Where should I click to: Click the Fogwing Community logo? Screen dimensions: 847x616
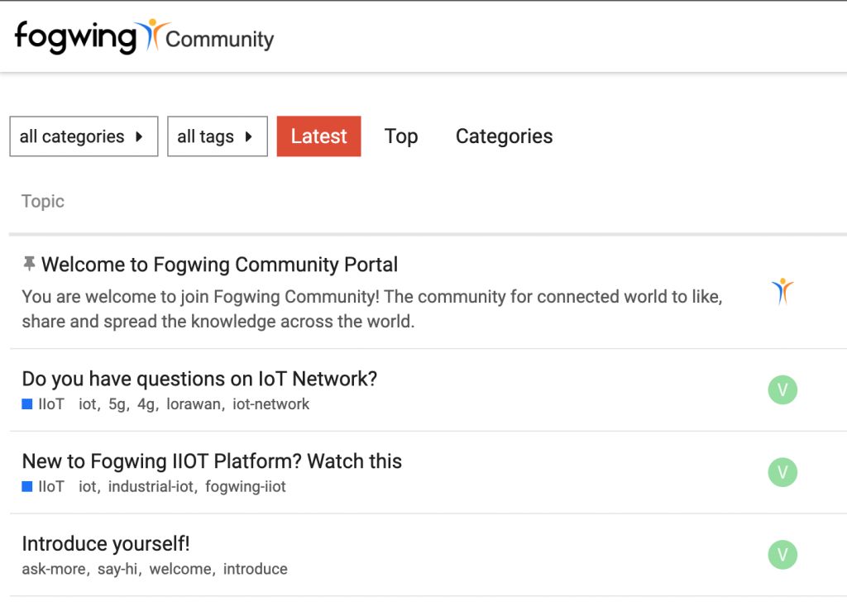[x=144, y=36]
